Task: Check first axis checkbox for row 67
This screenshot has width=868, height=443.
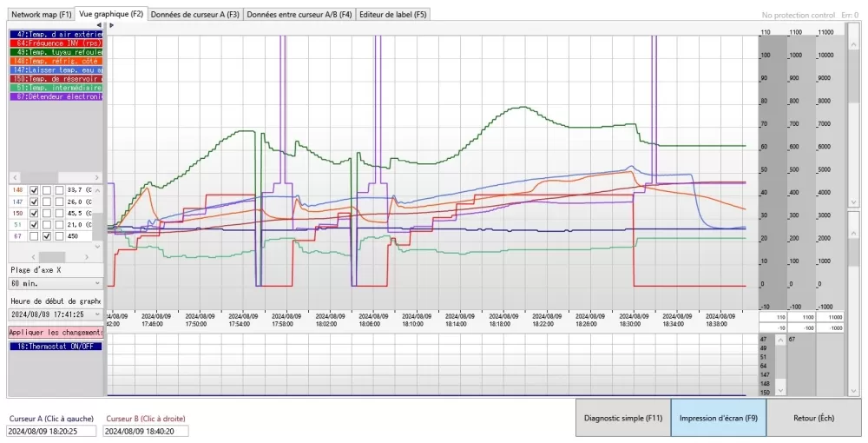Action: click(35, 236)
